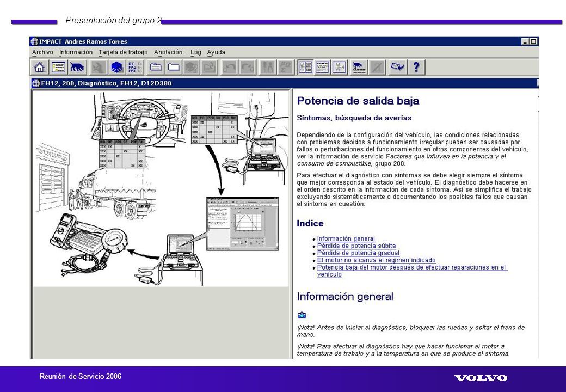The image size is (566, 392).
Task: Follow the Información general index link
Action: 346,238
